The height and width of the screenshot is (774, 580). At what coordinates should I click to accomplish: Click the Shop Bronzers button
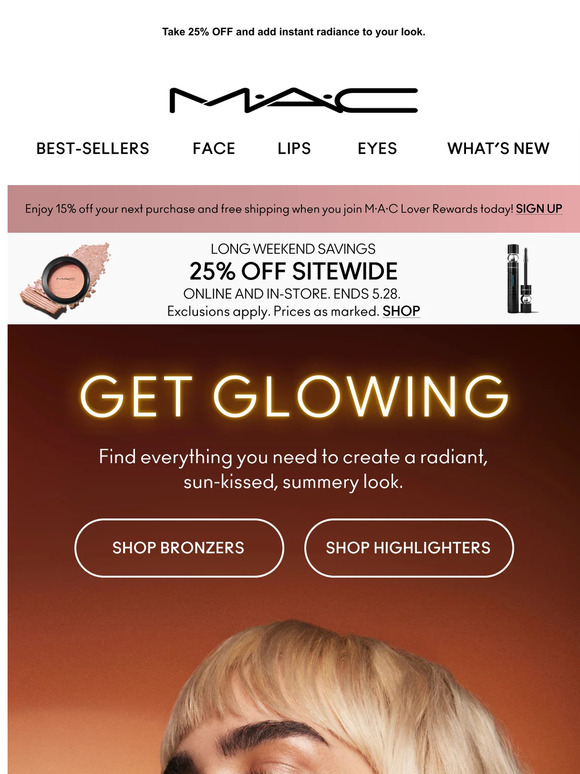(179, 547)
